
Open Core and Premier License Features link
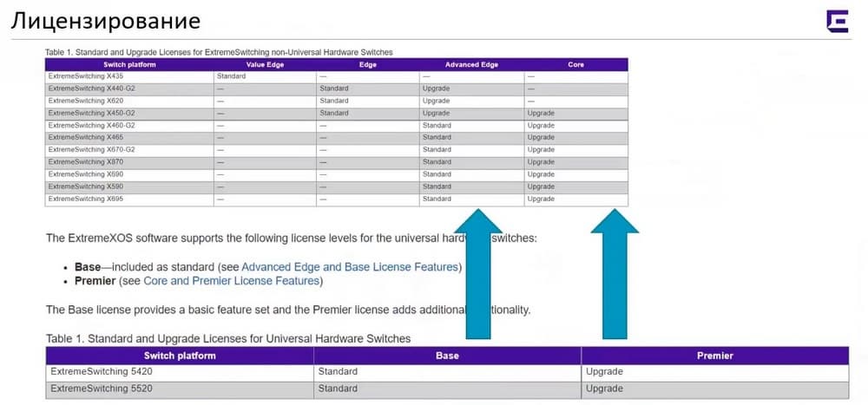click(232, 281)
